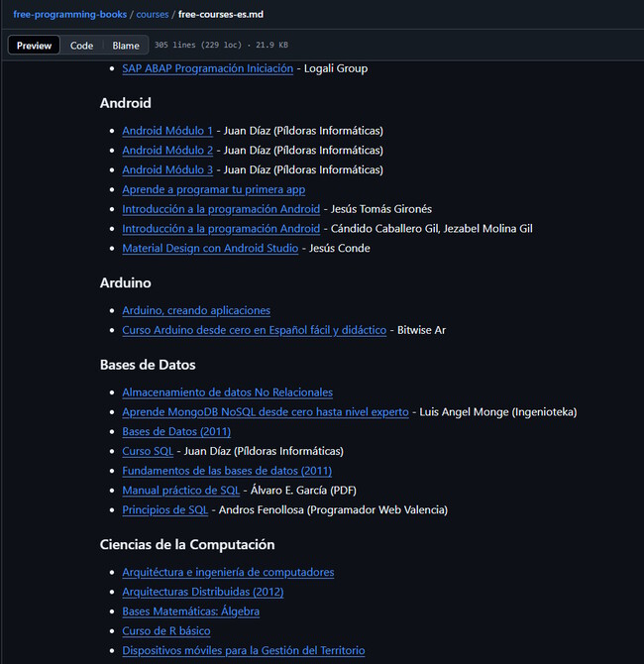Switch to the Preview tab
The image size is (644, 664).
(x=34, y=46)
